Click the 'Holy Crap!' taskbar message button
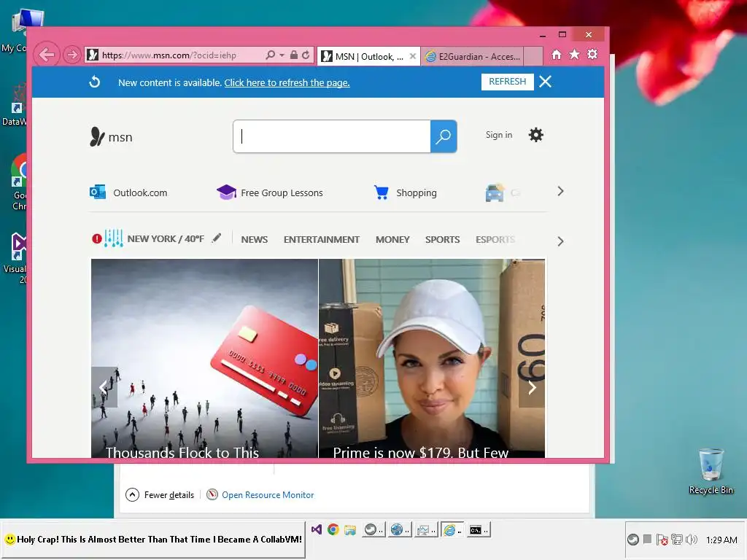 [x=153, y=540]
